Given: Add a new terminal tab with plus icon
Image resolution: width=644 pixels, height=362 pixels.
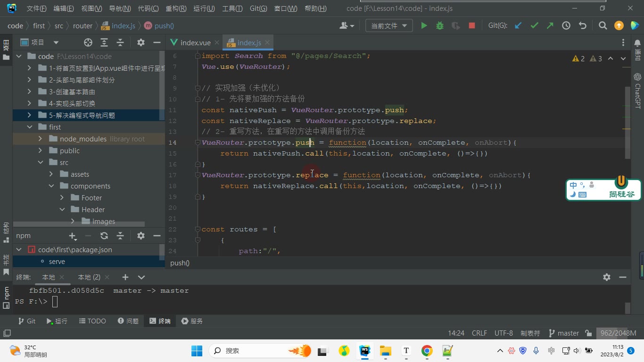Looking at the screenshot, I should (125, 277).
